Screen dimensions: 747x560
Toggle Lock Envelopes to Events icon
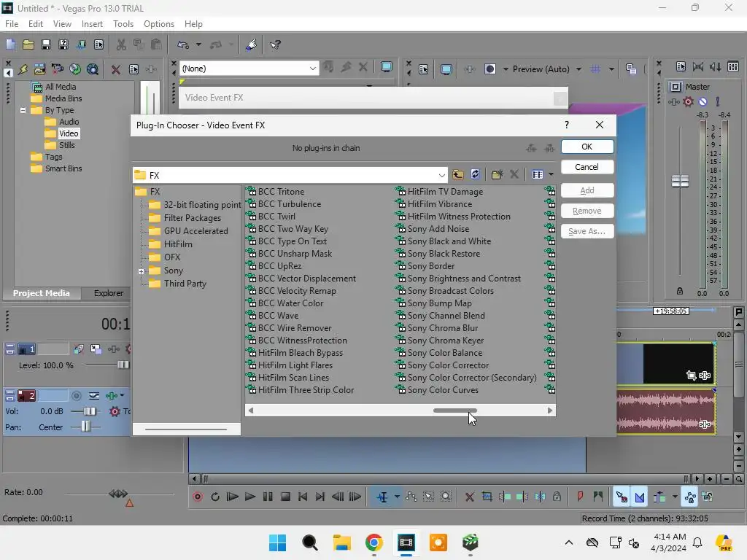(x=690, y=497)
